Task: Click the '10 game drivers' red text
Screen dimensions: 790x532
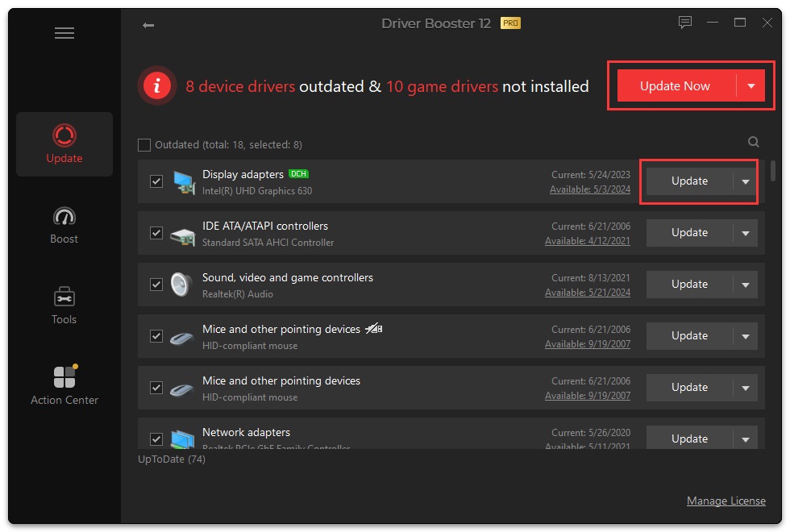Action: 442,87
